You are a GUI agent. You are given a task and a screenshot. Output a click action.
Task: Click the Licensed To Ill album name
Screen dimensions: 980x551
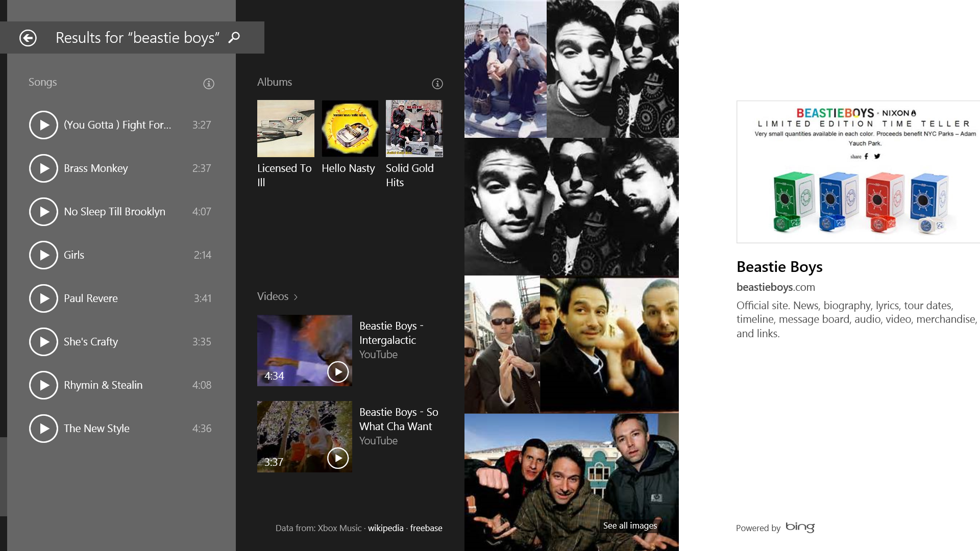[x=284, y=176]
